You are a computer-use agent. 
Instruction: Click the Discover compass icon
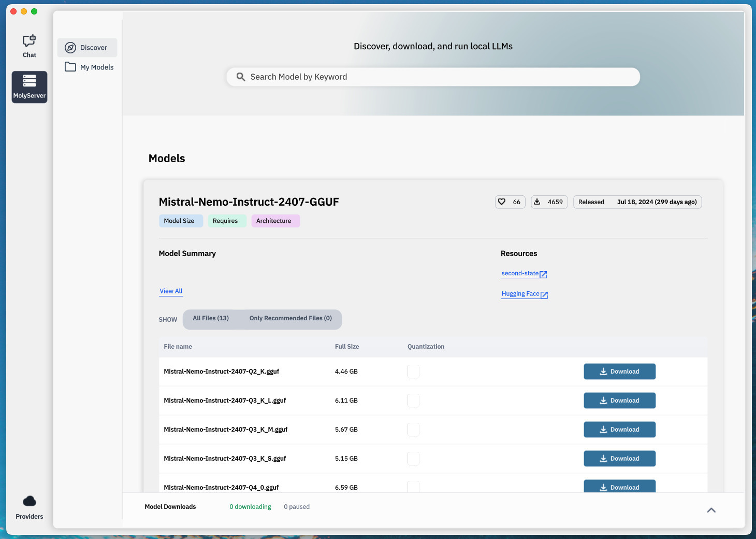pos(70,48)
